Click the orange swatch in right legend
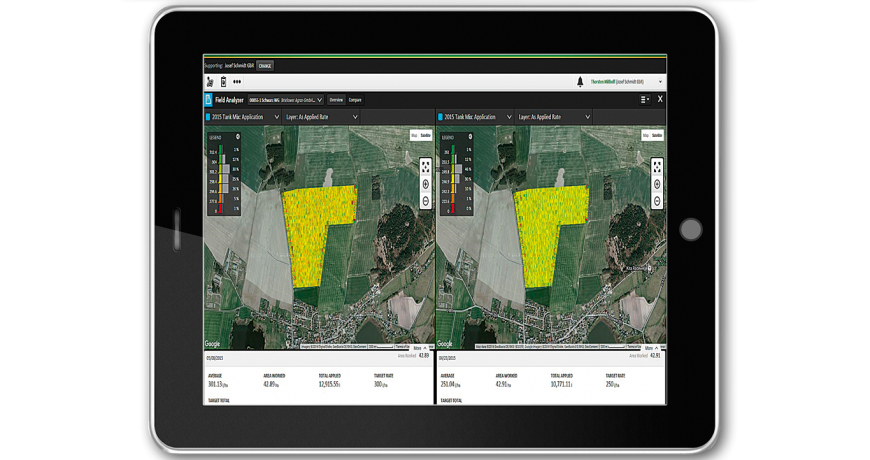Screen dimensions: 870x460 click(x=453, y=199)
